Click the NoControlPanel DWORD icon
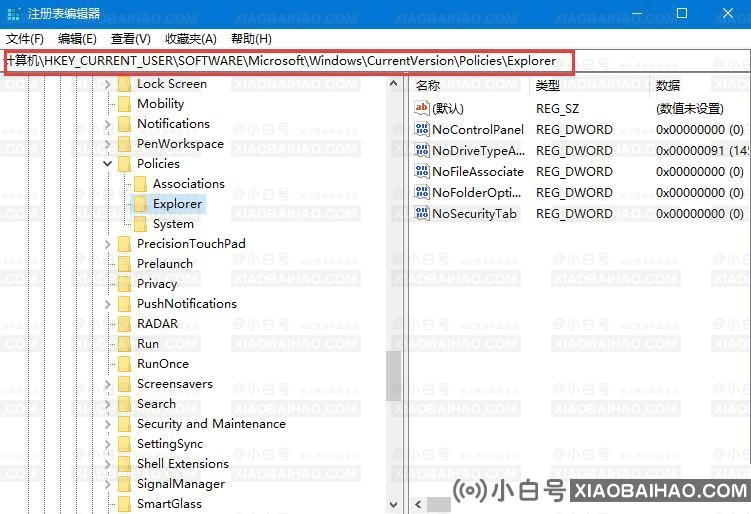The height and width of the screenshot is (514, 751). pos(421,129)
